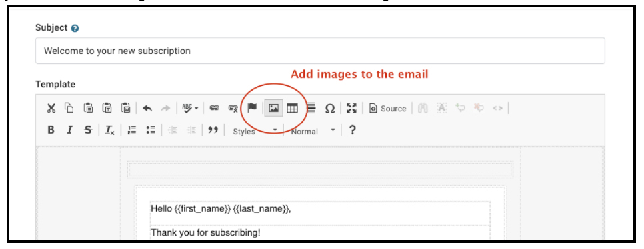Switch to Source code view
644x249 pixels.
[x=388, y=109]
